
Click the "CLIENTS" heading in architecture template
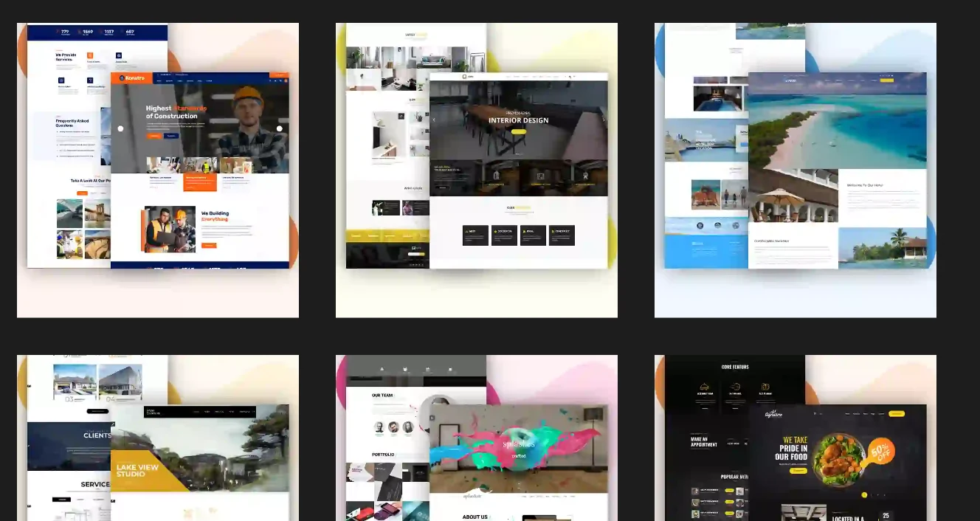[x=97, y=435]
